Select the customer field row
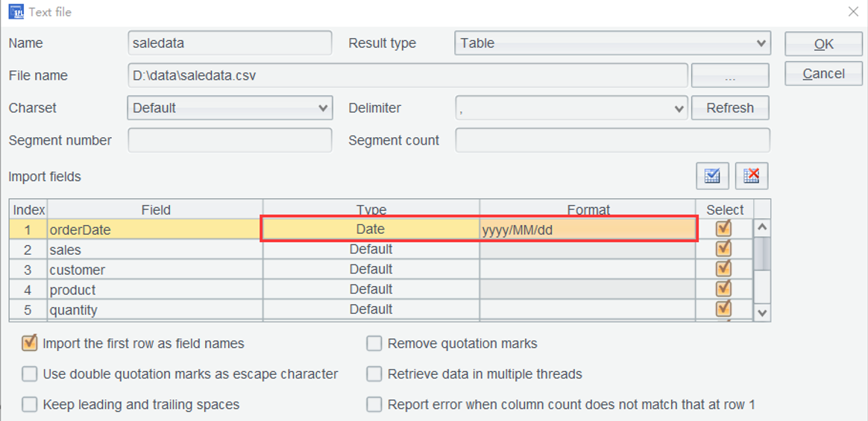The width and height of the screenshot is (868, 421). [155, 270]
